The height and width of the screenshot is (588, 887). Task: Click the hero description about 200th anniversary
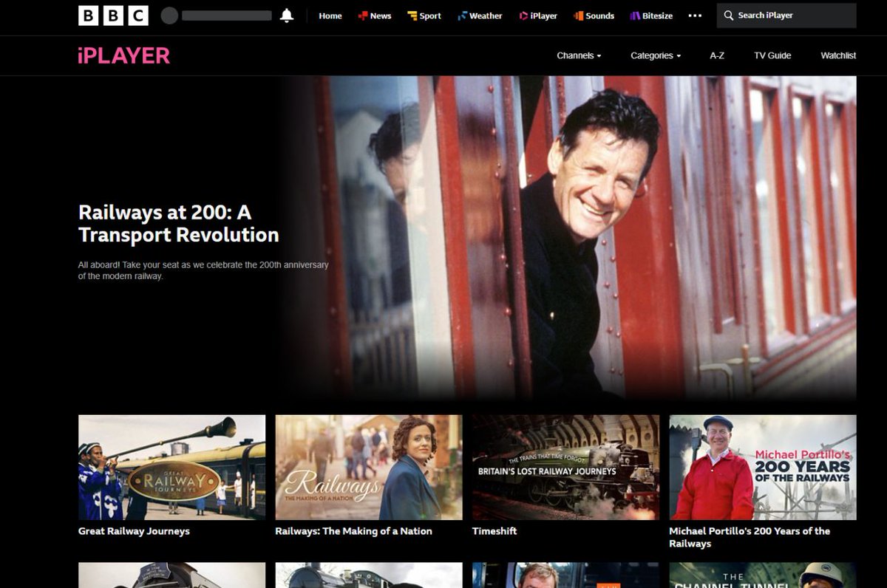203,270
